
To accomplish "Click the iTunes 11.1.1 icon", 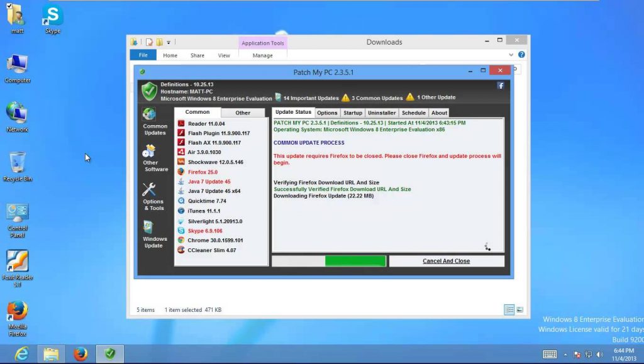I will click(x=181, y=211).
